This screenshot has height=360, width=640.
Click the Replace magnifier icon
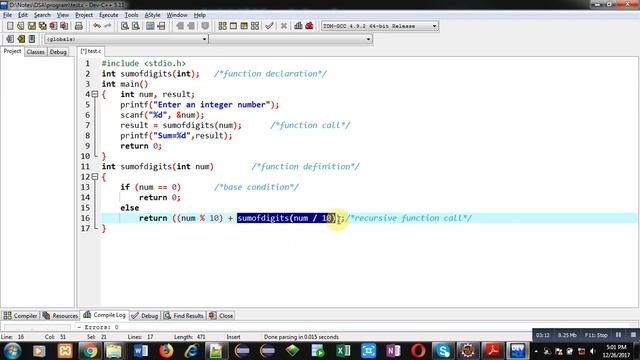point(136,26)
